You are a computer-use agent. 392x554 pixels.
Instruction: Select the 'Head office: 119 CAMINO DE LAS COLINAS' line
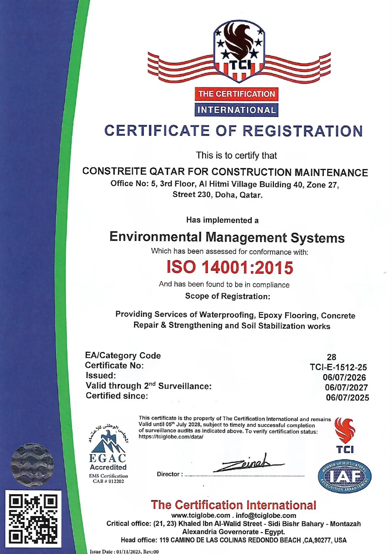[x=233, y=540]
